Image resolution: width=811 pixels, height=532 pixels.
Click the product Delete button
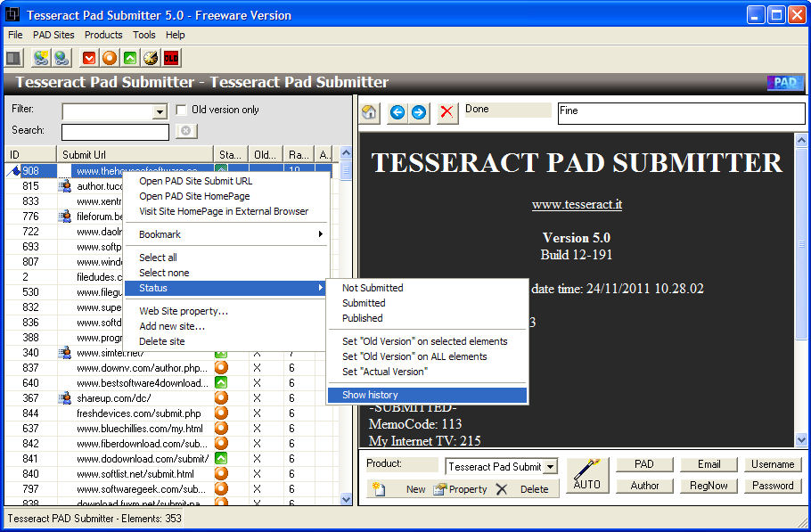523,489
